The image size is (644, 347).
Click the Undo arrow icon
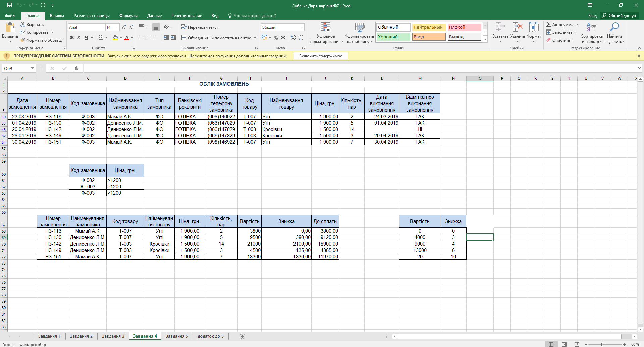pos(19,5)
